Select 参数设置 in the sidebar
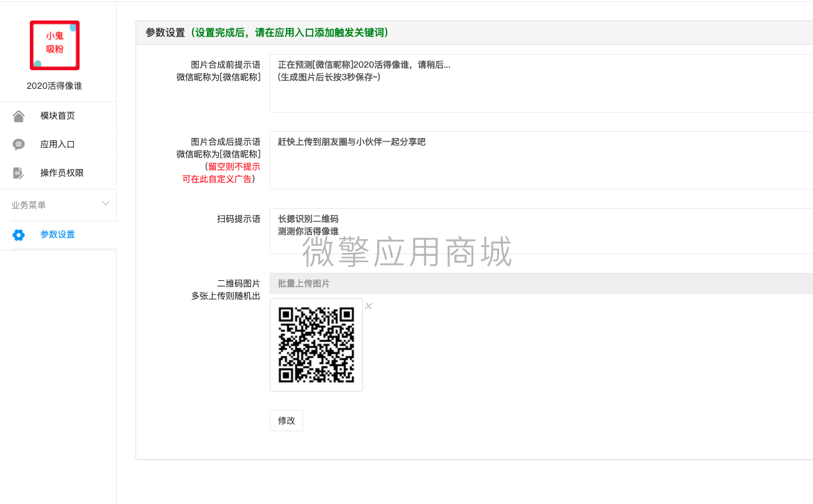813x504 pixels. point(58,235)
